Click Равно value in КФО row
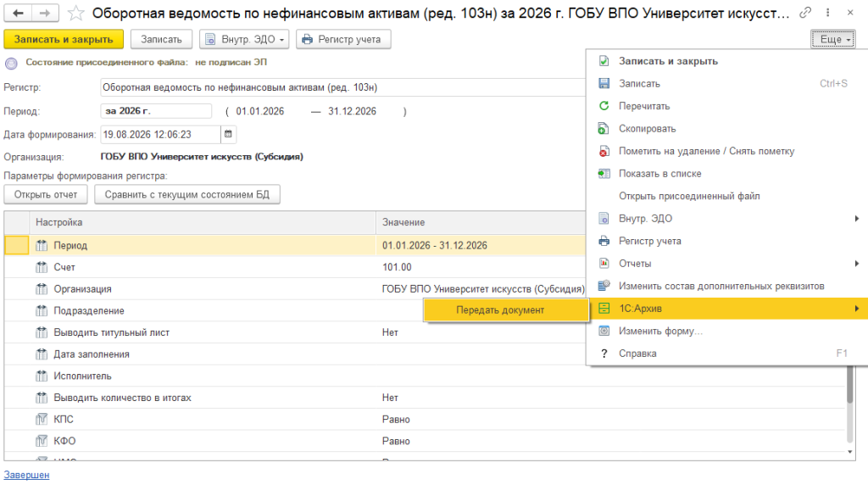The height and width of the screenshot is (485, 868). coord(396,441)
